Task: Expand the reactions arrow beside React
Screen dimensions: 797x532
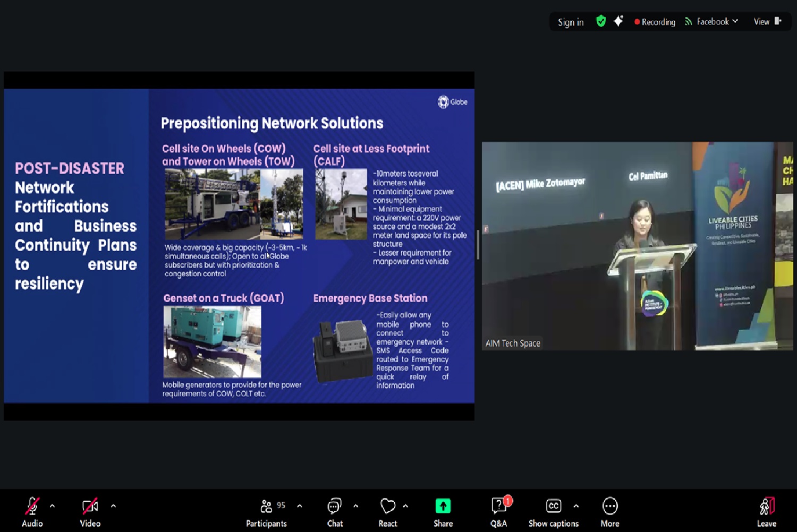Action: coord(405,506)
